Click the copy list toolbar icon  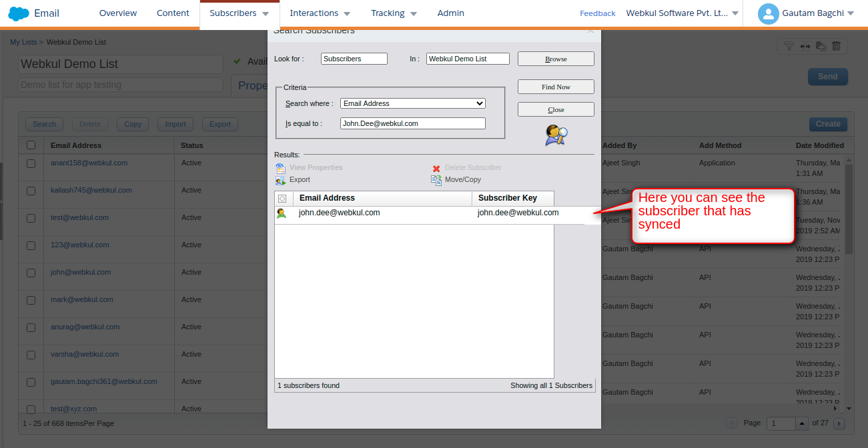[821, 46]
